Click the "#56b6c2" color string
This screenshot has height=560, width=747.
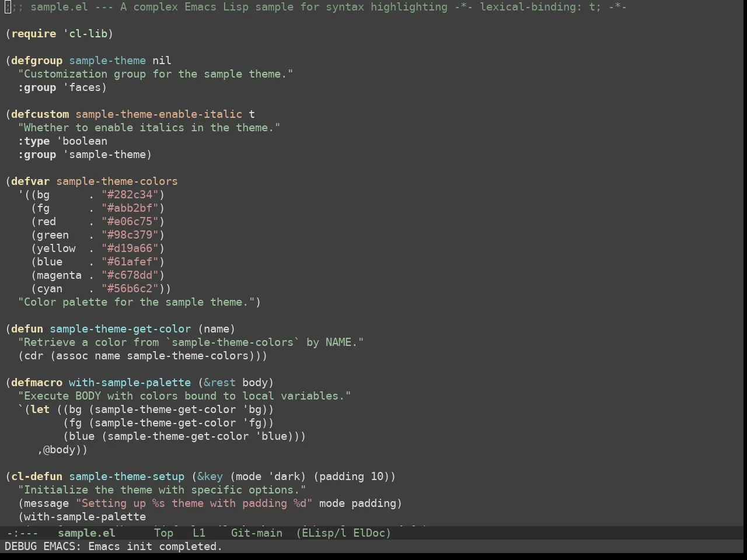point(130,289)
